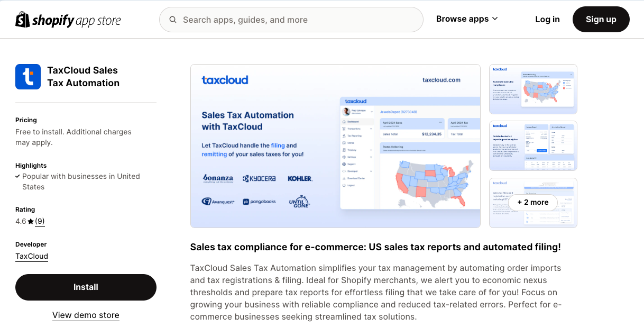644x327 pixels.
Task: Open the (9) reviews link
Action: click(40, 221)
